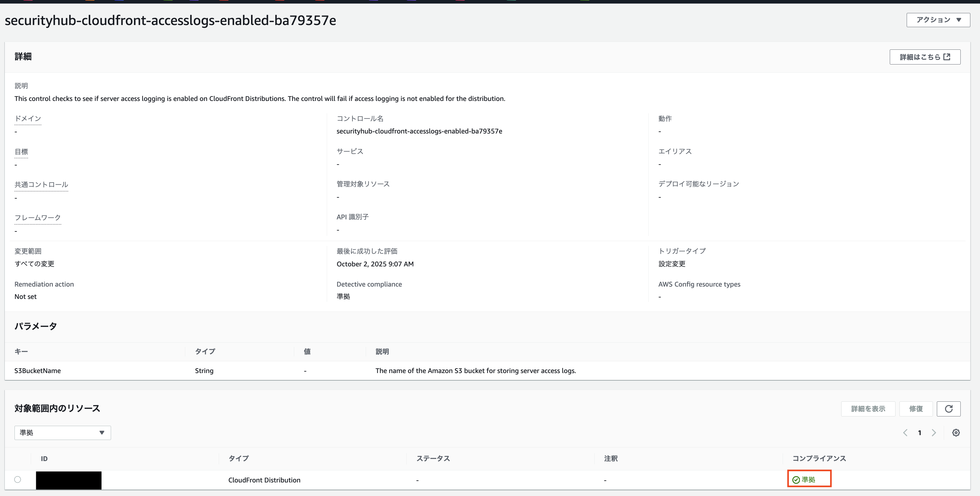Click the refresh resources icon button

(x=948, y=409)
